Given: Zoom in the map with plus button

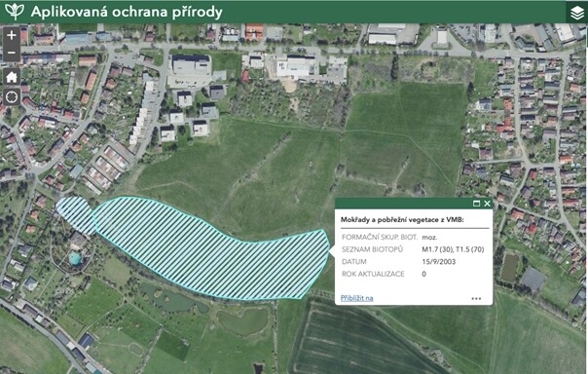Looking at the screenshot, I should (12, 35).
